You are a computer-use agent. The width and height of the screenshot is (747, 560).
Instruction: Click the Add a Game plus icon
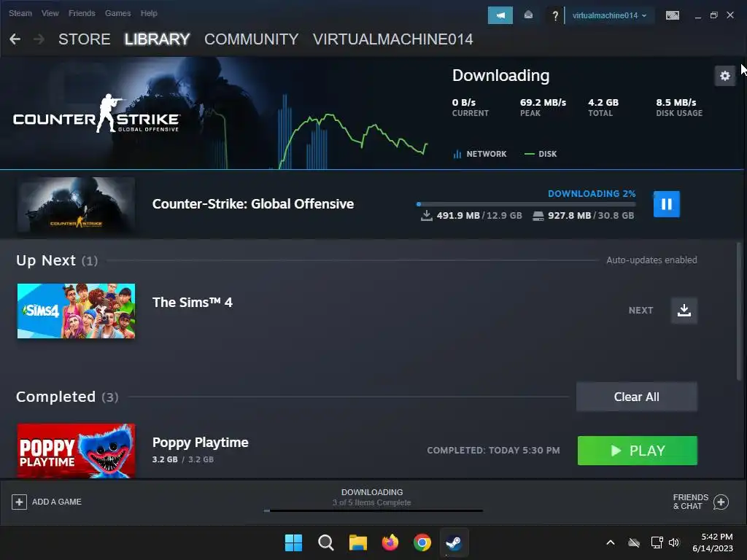19,502
